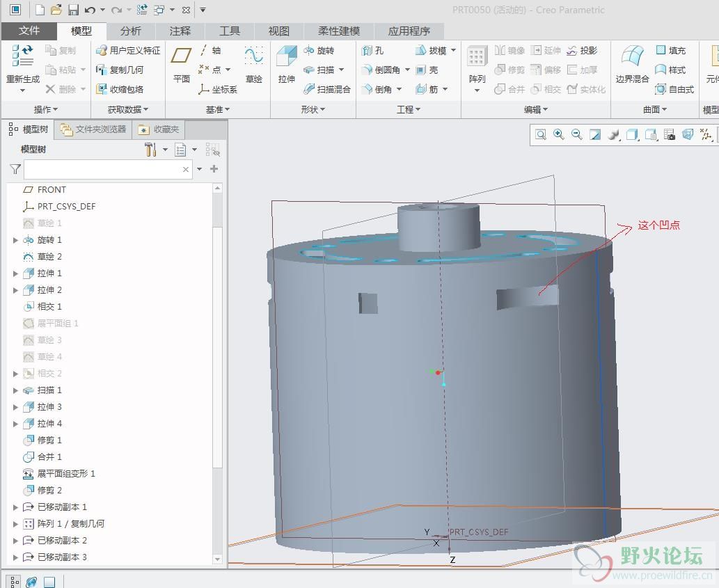Screen dimensions: 719x588
Task: Select PRT_CSYS_DEF in the model tree
Action: tap(59, 207)
